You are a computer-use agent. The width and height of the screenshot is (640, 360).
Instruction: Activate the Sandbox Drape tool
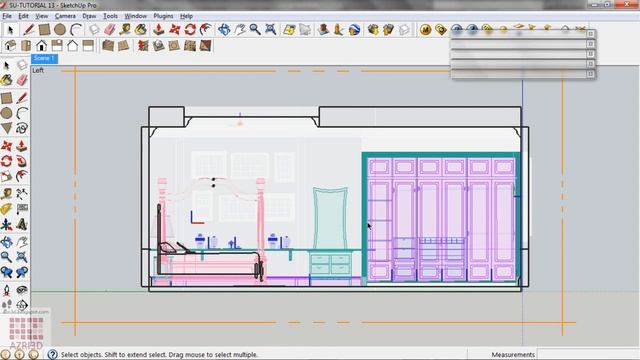pyautogui.click(x=174, y=46)
